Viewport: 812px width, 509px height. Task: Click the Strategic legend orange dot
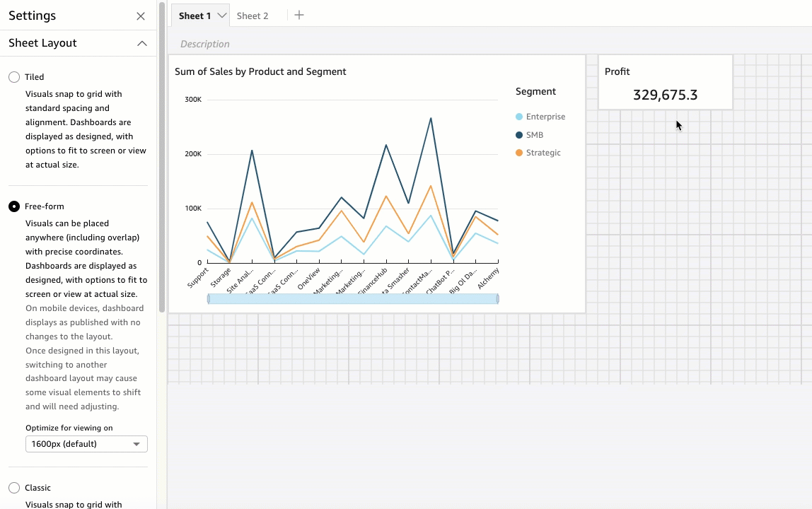point(519,153)
